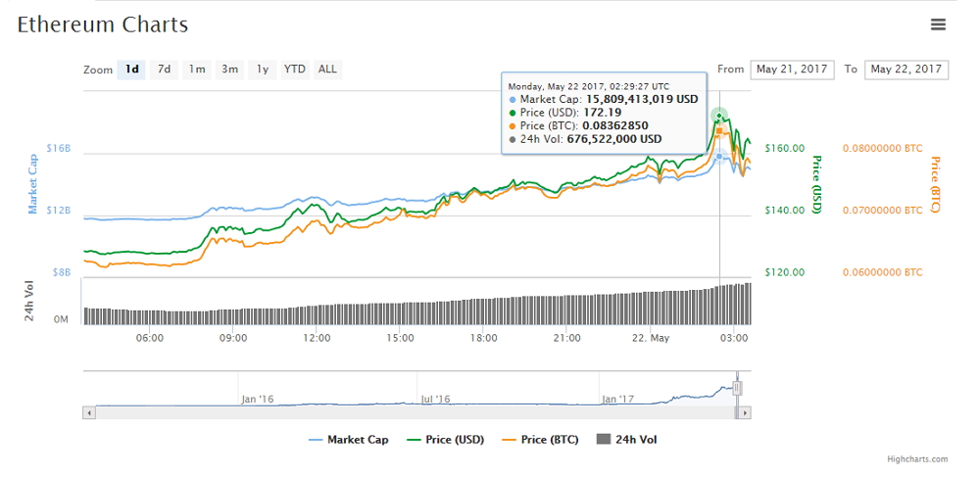Click the 03:00 time axis label

click(733, 338)
